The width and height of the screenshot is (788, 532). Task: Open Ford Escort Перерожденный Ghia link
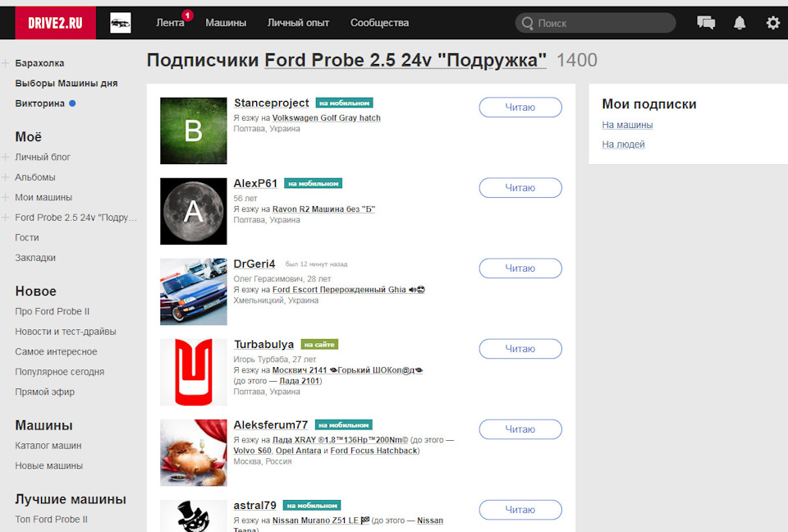(x=348, y=289)
